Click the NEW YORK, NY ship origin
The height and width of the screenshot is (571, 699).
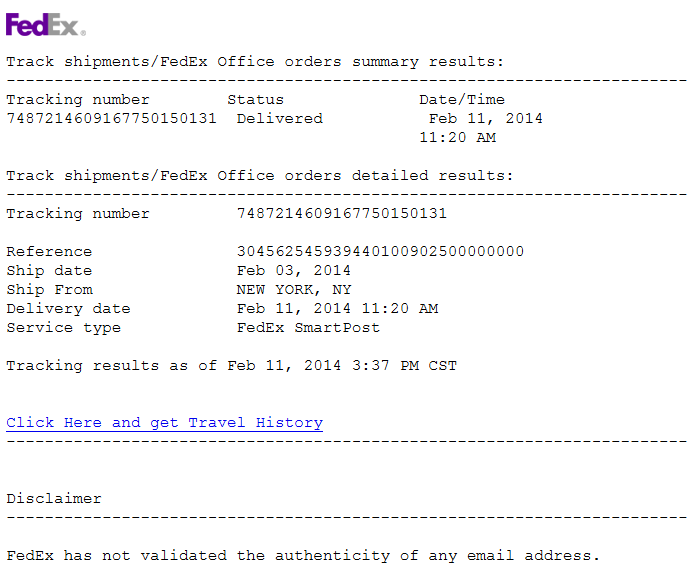293,289
